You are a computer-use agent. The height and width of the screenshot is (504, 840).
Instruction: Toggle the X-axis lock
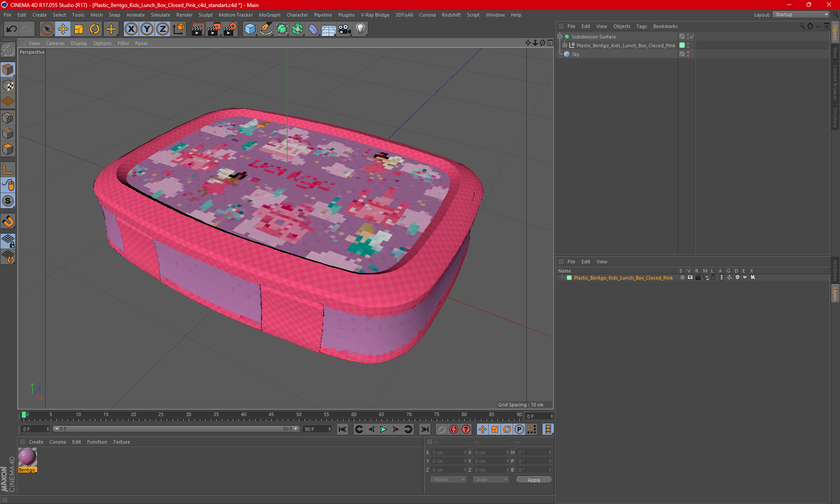[131, 29]
